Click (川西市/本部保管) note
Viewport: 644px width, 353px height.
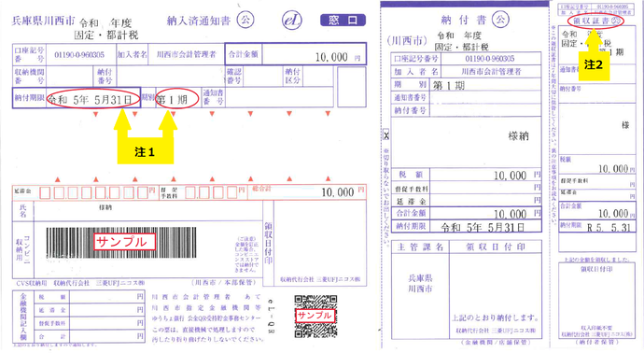click(223, 283)
